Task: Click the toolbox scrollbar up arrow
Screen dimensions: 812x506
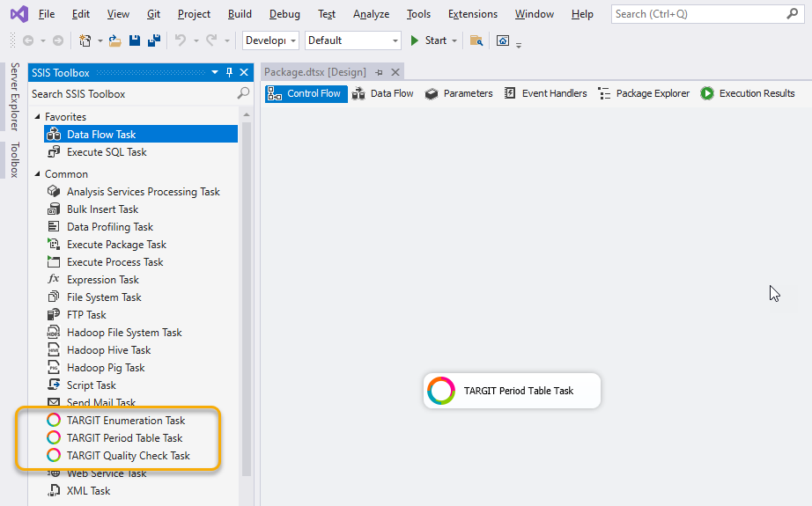Action: tap(247, 115)
